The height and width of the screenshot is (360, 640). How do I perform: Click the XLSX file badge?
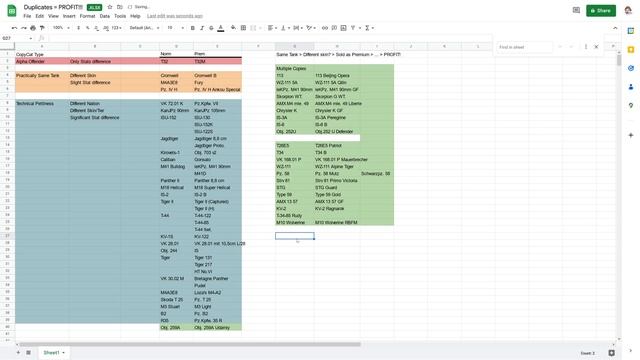[95, 7]
